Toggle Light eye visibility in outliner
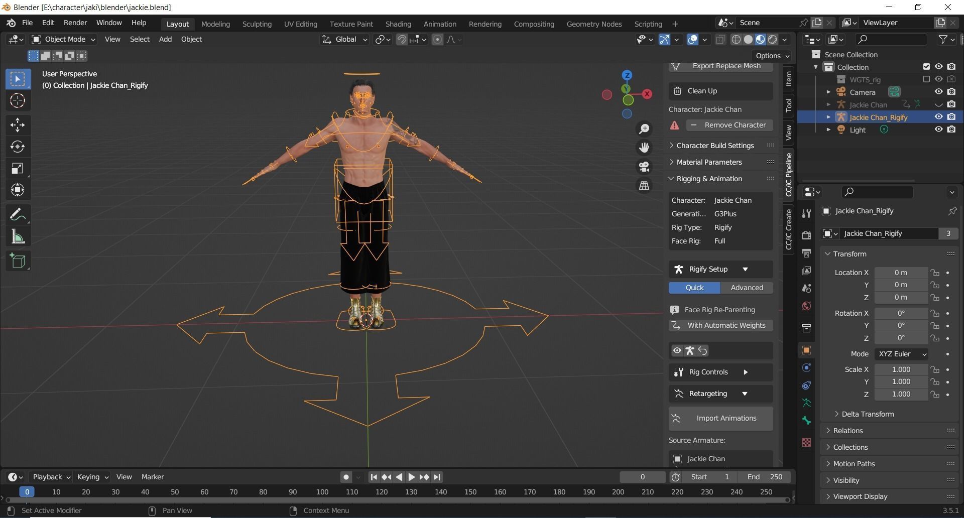This screenshot has width=980, height=518. 938,129
